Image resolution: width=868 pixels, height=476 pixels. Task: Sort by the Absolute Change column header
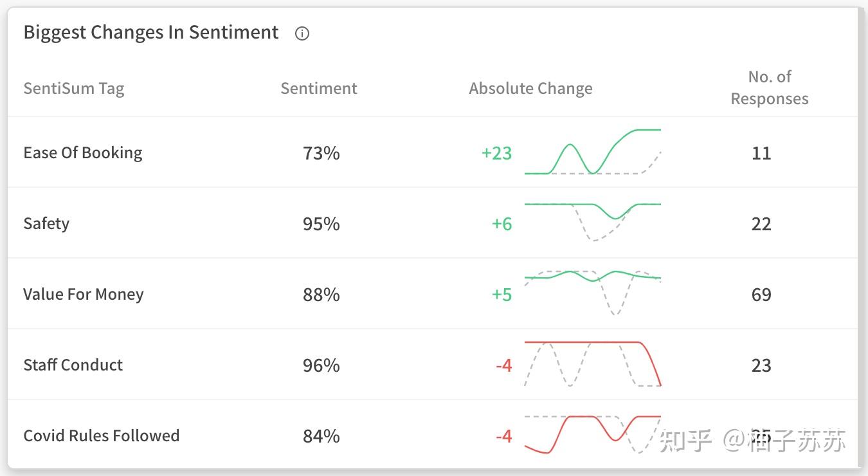click(530, 88)
